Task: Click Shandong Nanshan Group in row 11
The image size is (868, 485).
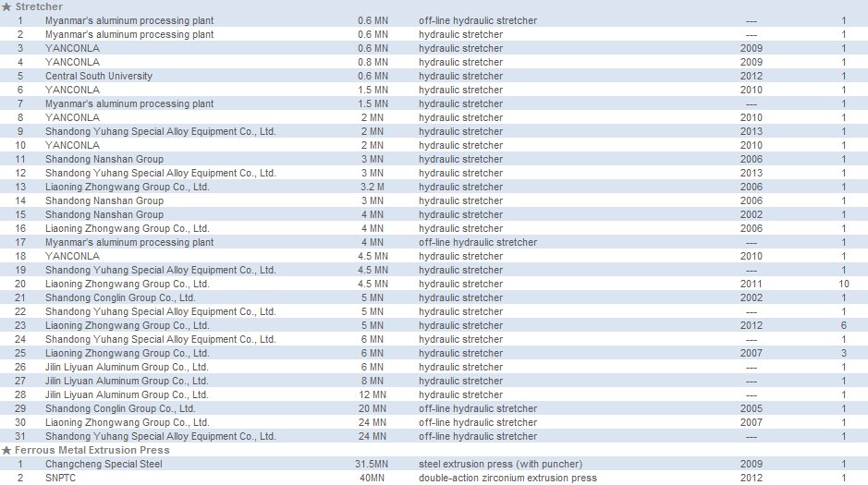Action: pos(104,159)
